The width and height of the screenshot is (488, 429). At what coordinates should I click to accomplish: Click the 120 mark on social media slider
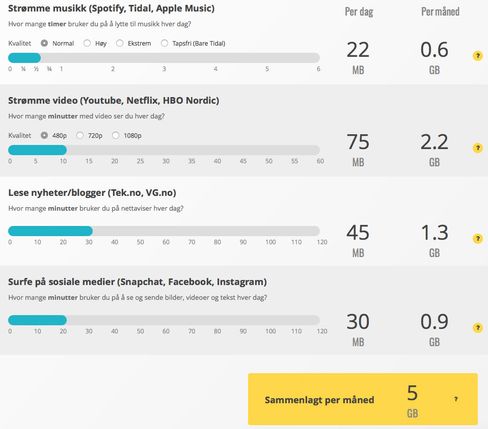pyautogui.click(x=322, y=331)
